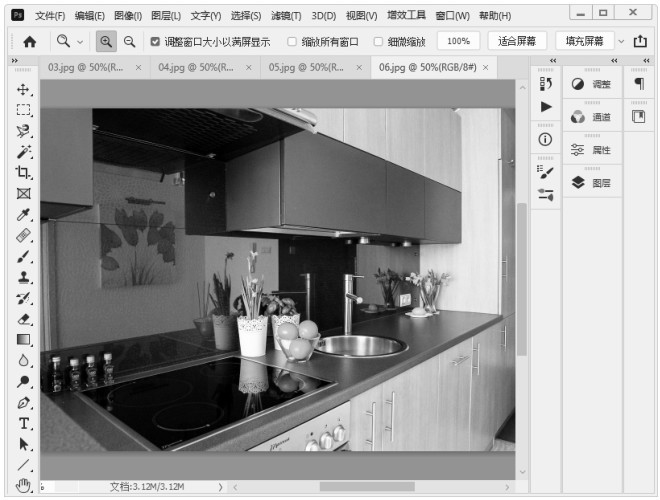Open the Brushes panel icon
660x500 pixels.
pos(546,194)
